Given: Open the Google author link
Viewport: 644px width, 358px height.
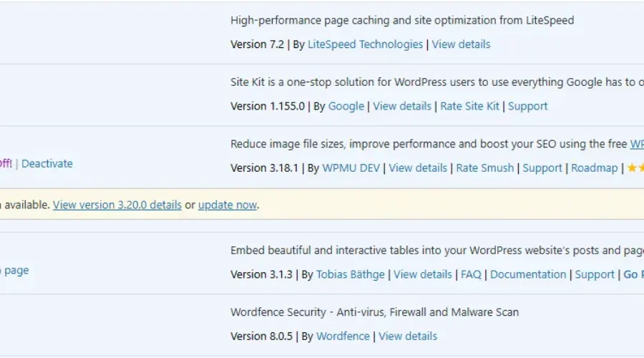Looking at the screenshot, I should click(x=346, y=106).
